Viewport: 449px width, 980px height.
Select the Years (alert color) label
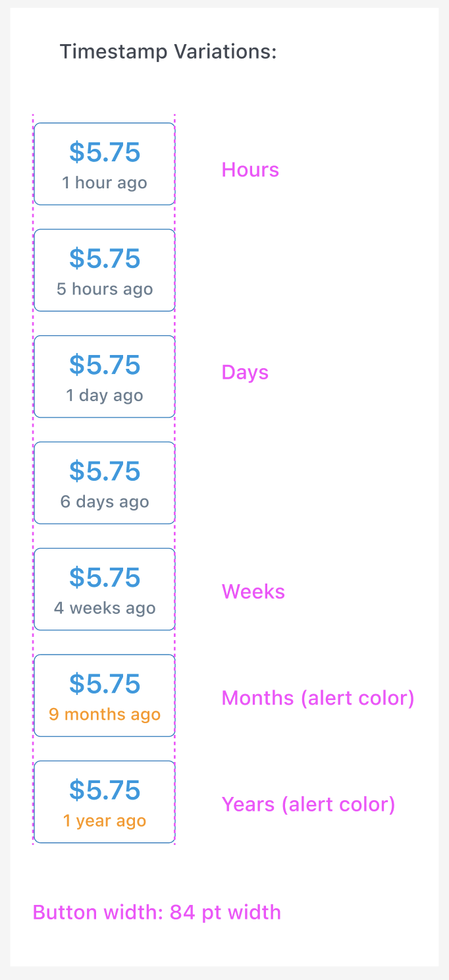pyautogui.click(x=308, y=805)
